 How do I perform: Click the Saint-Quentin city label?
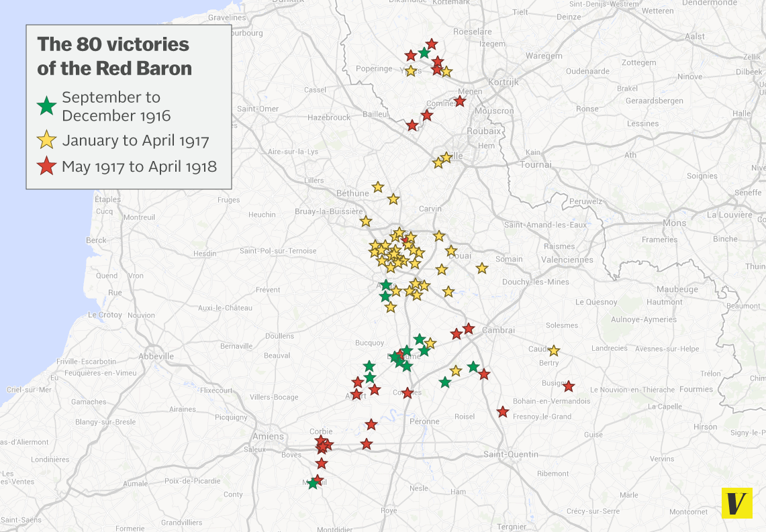coord(511,454)
